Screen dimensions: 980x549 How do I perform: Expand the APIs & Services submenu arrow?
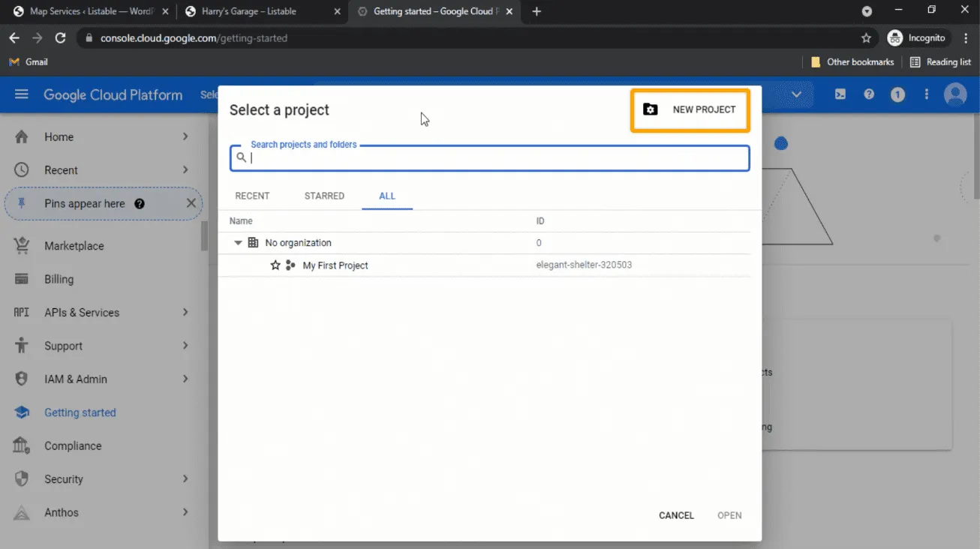185,312
